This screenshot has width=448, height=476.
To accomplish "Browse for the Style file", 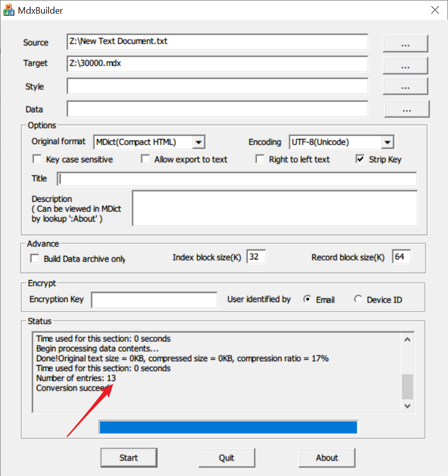I will point(405,86).
